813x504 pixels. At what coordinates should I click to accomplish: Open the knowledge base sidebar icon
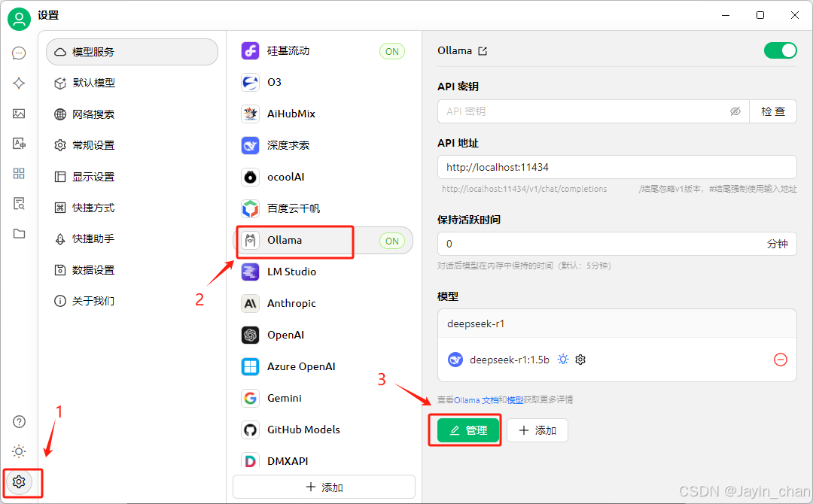(19, 204)
